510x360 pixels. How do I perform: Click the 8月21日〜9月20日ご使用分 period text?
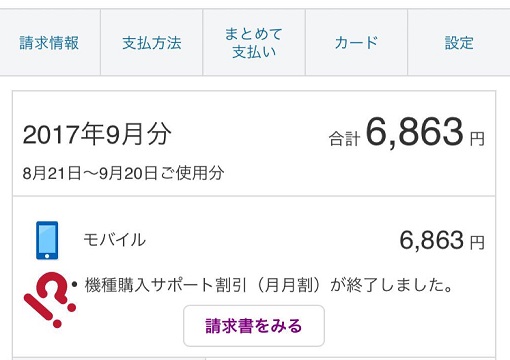(x=123, y=173)
